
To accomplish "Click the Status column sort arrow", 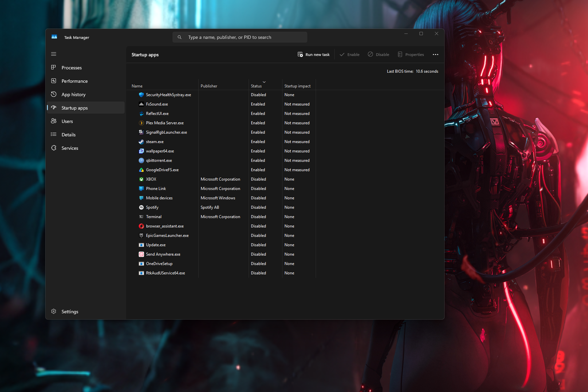I will coord(264,82).
